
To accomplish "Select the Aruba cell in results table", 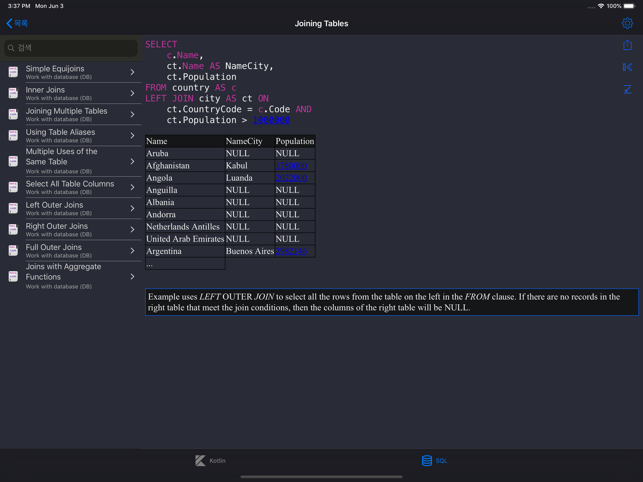I will tap(185, 153).
